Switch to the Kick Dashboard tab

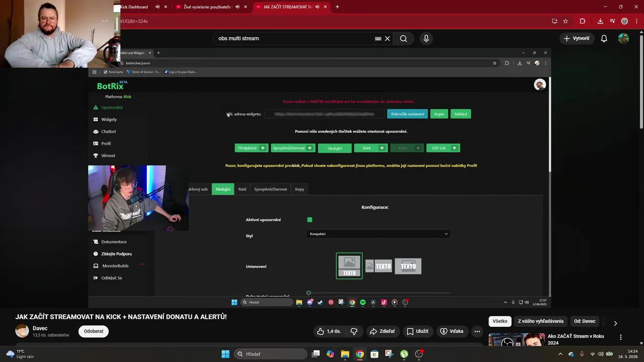point(135,7)
